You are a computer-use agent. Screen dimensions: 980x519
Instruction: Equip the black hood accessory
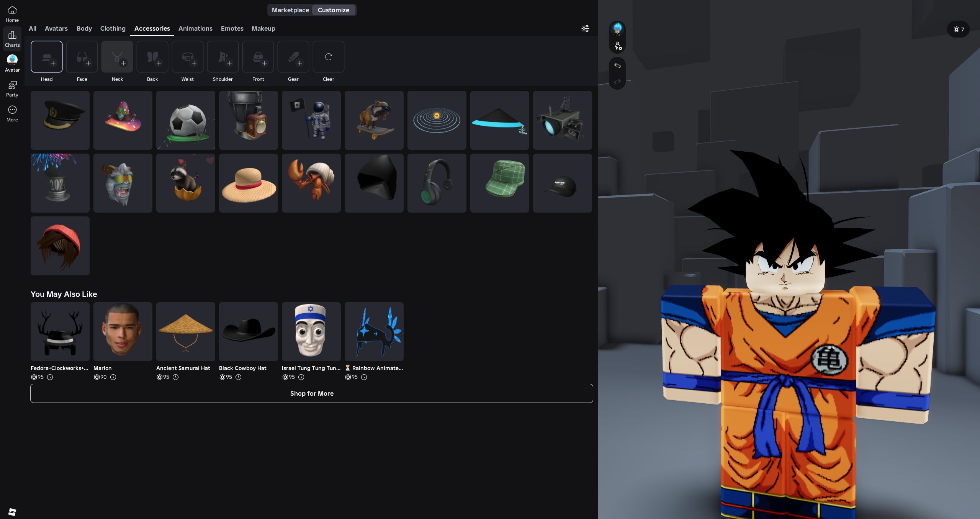[x=374, y=183]
